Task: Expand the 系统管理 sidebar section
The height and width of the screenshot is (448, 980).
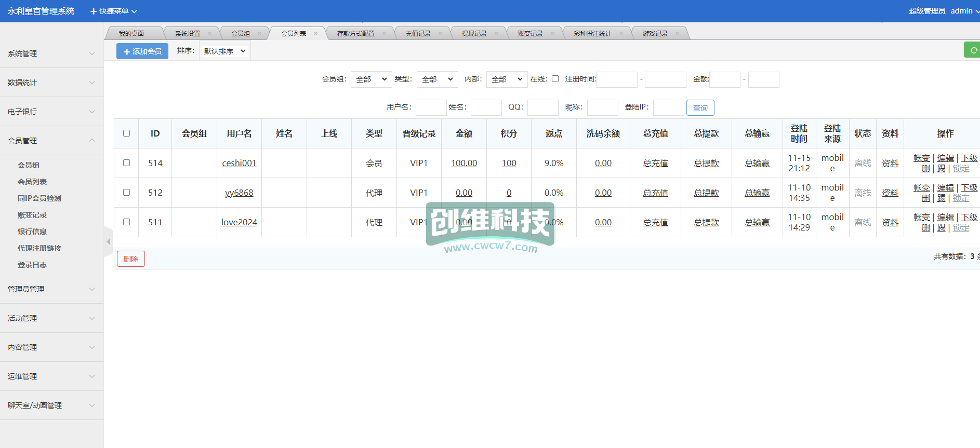Action: [x=51, y=53]
